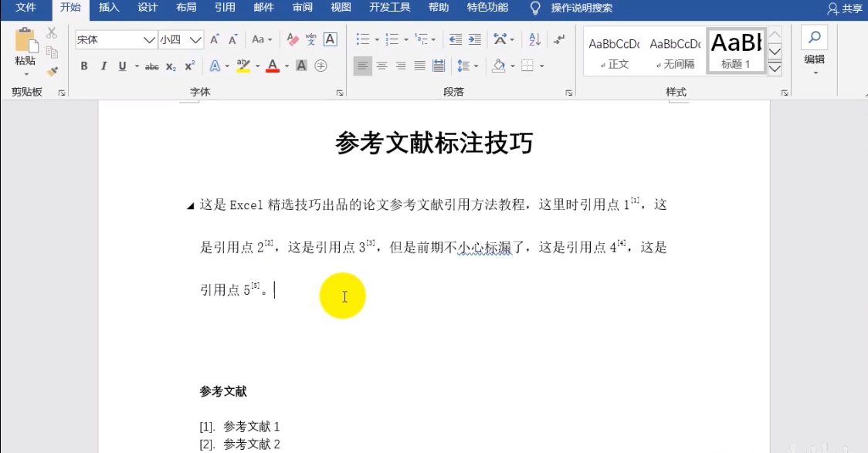Switch to the 布局 tab
The height and width of the screenshot is (453, 868).
[x=186, y=8]
